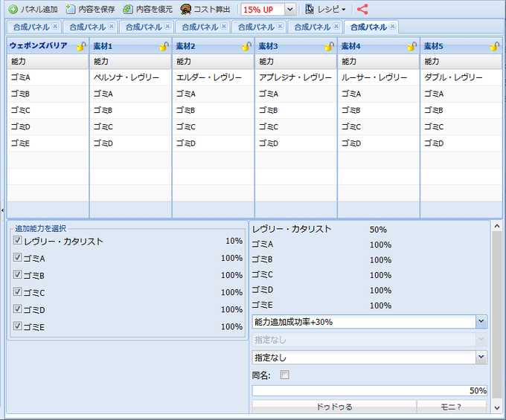Screen dimensions: 506x420
Task: Click the パネル追加 button label
Action: [x=39, y=10]
